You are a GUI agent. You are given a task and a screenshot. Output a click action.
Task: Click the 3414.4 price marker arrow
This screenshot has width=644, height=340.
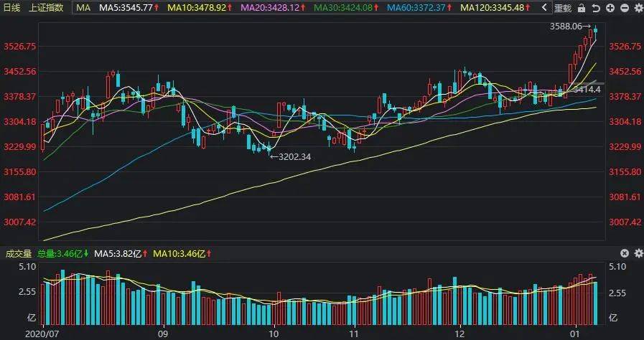click(589, 88)
